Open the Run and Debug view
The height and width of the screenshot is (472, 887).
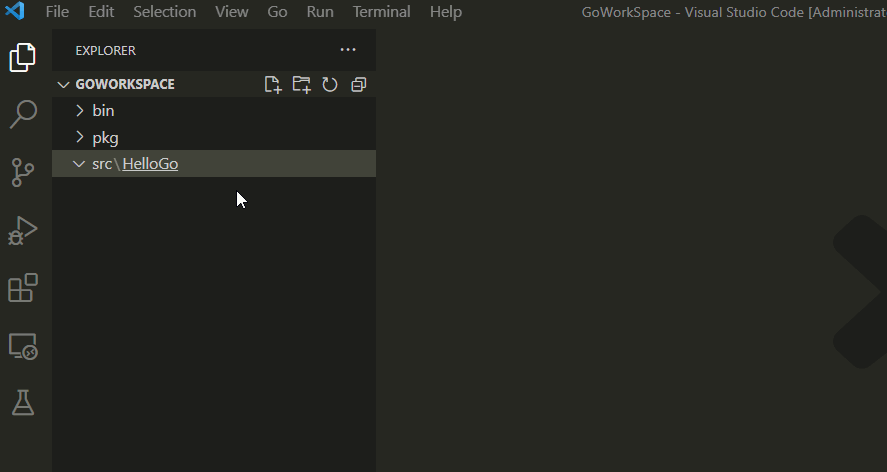pos(23,230)
